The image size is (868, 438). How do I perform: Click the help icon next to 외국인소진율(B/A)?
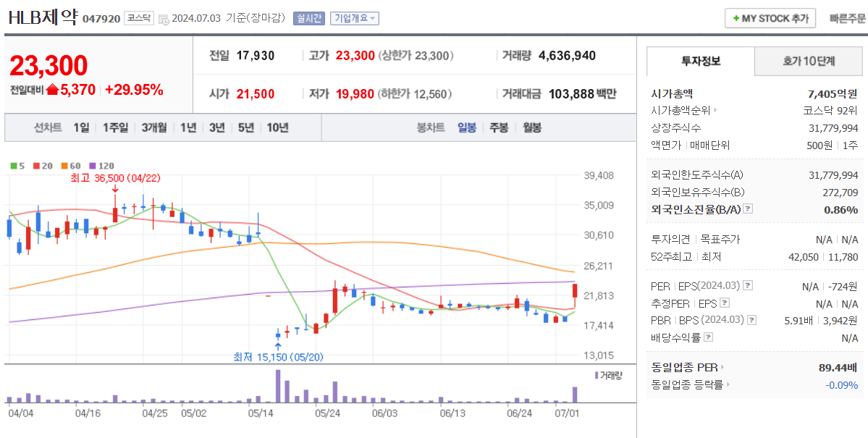[748, 209]
